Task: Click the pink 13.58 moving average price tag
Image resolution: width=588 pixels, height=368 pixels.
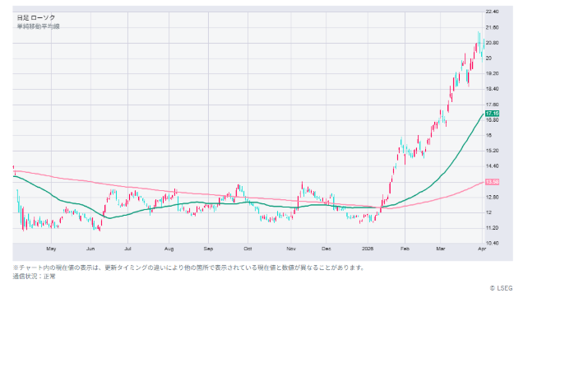Action: [493, 182]
